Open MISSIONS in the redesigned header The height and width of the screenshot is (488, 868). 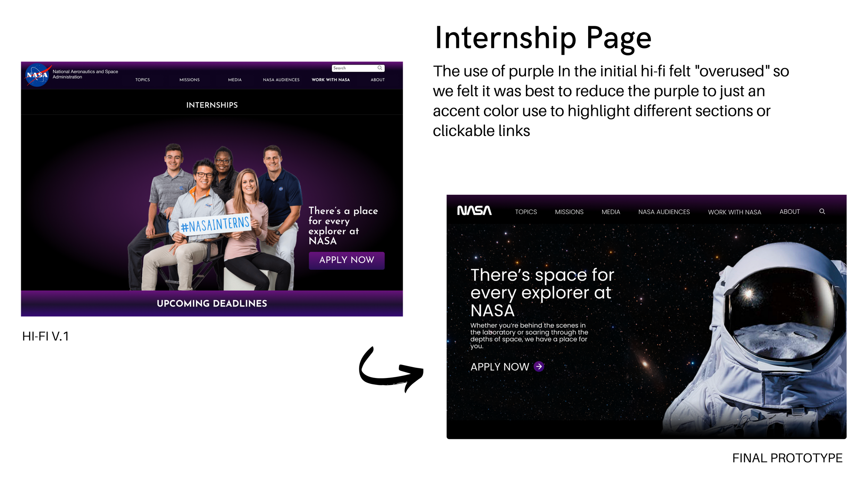[569, 212]
